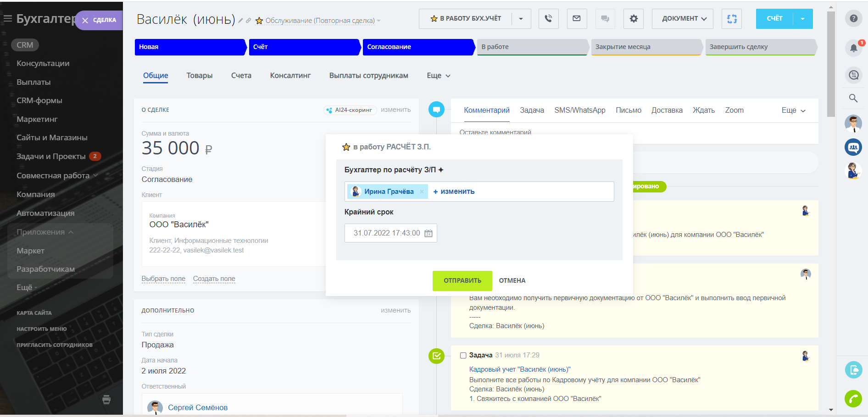
Task: Click the phone call icon in toolbar
Action: coord(548,19)
